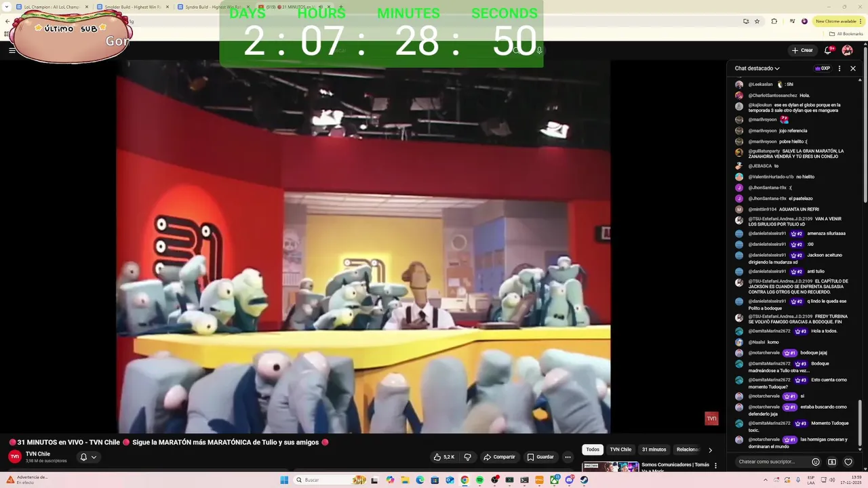Viewport: 868px width, 488px height.
Task: Open Copilot from the taskbar
Action: [x=390, y=480]
